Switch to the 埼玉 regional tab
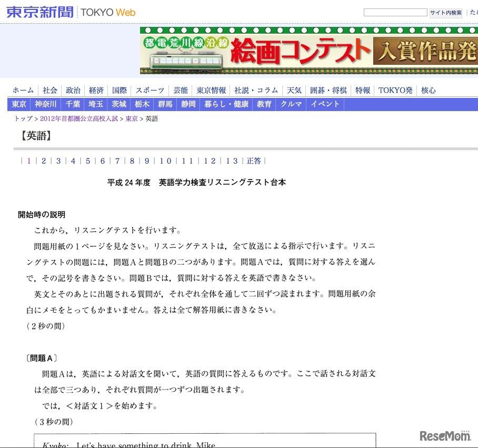The width and height of the screenshot is (478, 448). (95, 104)
